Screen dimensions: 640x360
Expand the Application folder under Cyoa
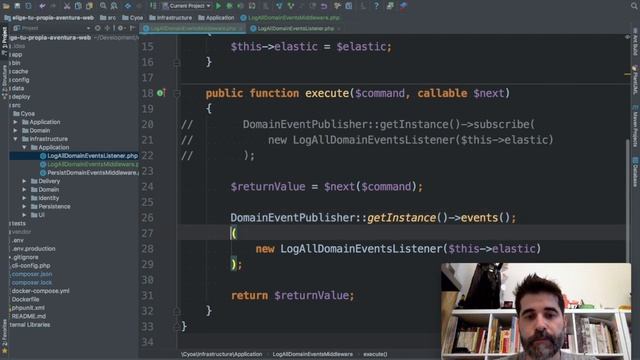click(x=16, y=122)
